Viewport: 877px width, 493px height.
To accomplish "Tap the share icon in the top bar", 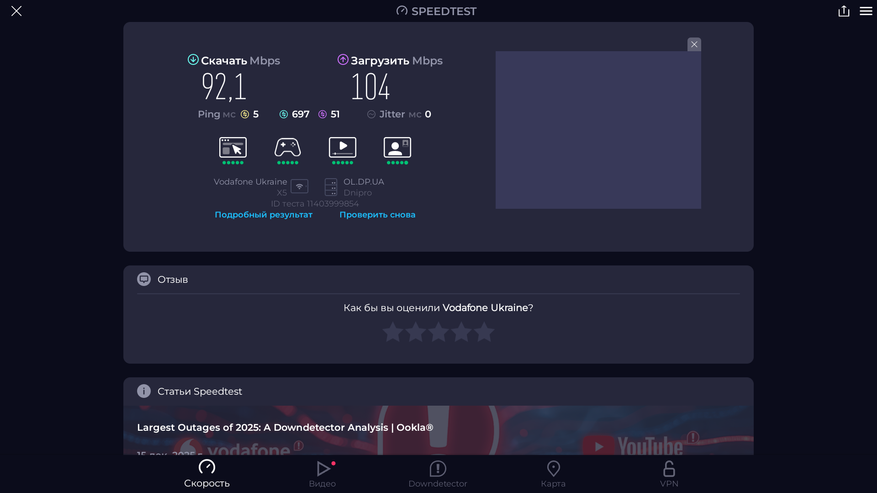I will tap(843, 11).
